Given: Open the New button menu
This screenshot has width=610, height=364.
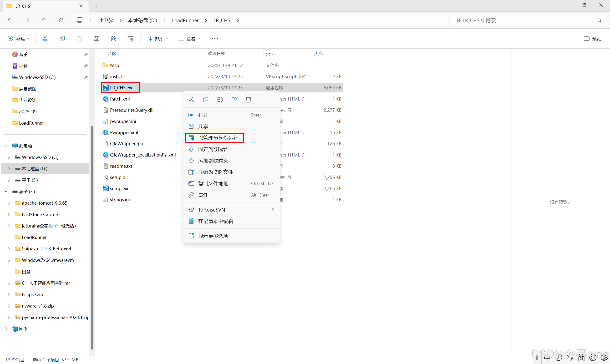Looking at the screenshot, I should click(x=19, y=39).
